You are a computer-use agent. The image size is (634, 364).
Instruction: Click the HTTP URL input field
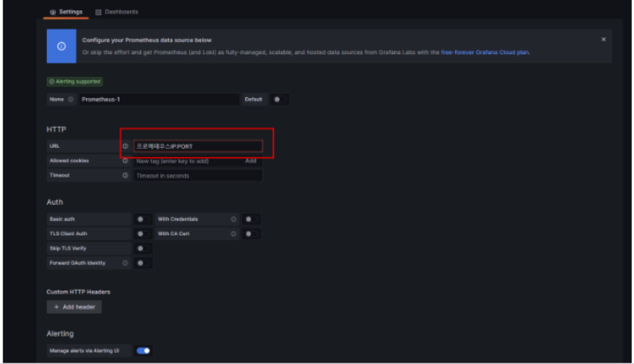(198, 146)
